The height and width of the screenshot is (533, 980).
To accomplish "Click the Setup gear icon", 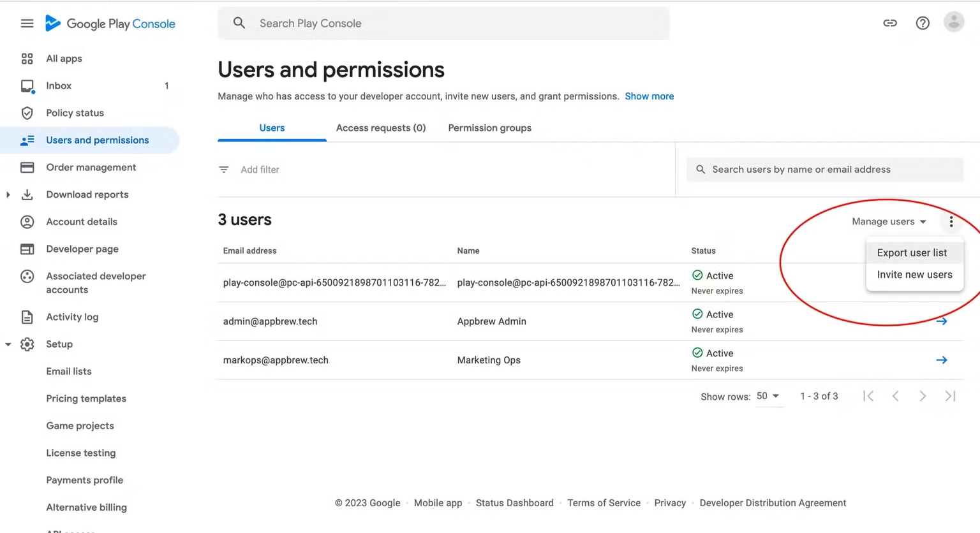I will point(27,344).
